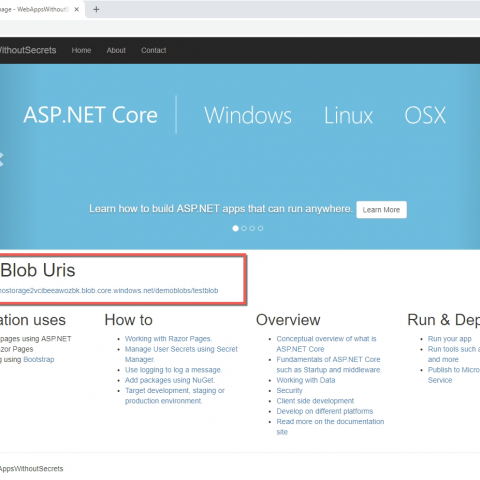The height and width of the screenshot is (480, 480).
Task: Click the Run & Deploy heading
Action: coord(444,320)
